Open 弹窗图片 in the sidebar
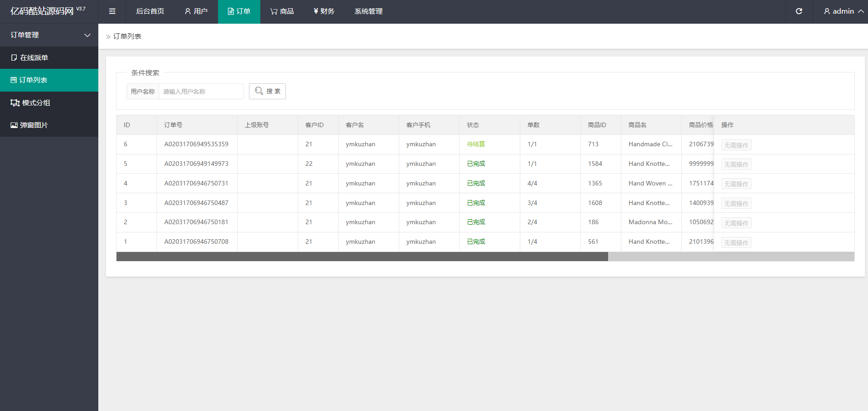 point(49,125)
